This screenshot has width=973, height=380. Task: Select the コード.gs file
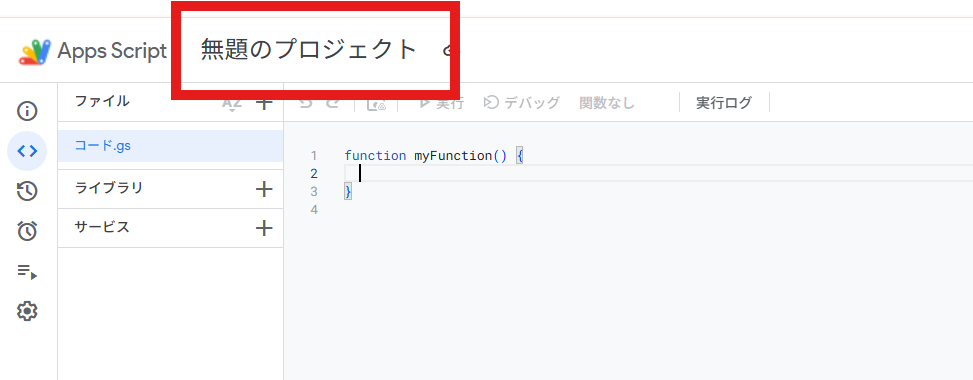(170, 146)
